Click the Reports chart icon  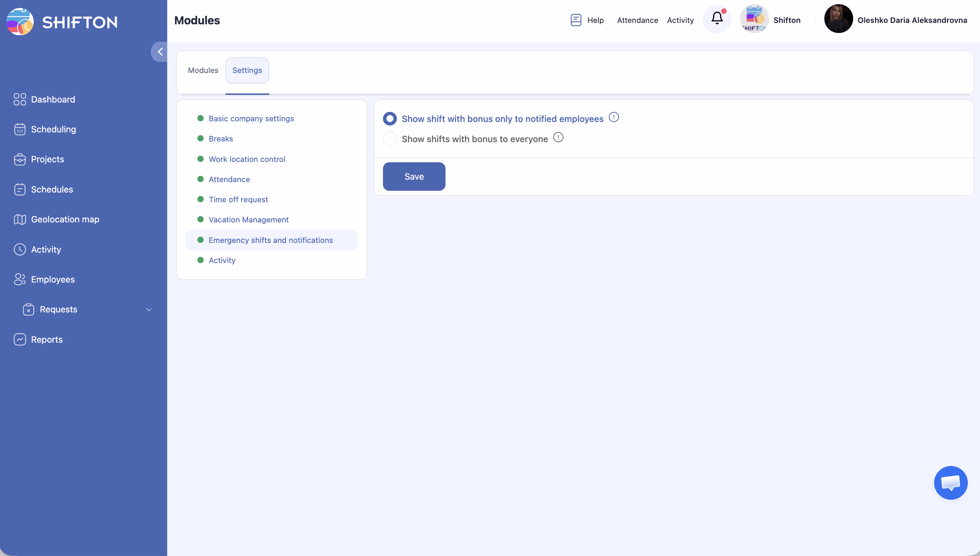tap(19, 340)
